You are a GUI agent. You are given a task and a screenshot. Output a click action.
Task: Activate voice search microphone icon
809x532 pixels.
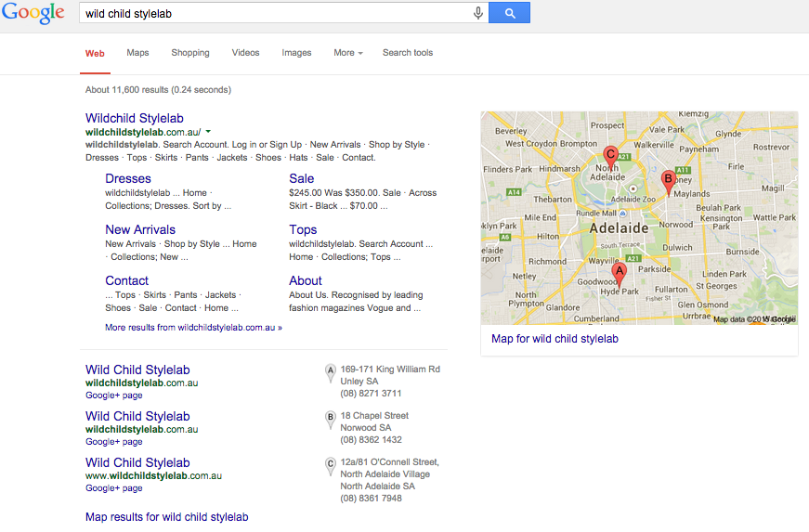(478, 13)
